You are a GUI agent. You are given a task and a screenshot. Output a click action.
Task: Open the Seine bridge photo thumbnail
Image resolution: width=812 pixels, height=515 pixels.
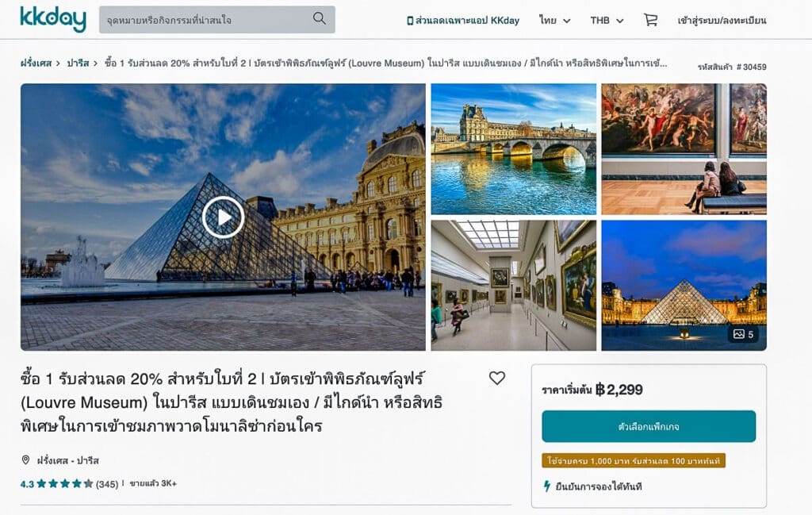click(514, 149)
